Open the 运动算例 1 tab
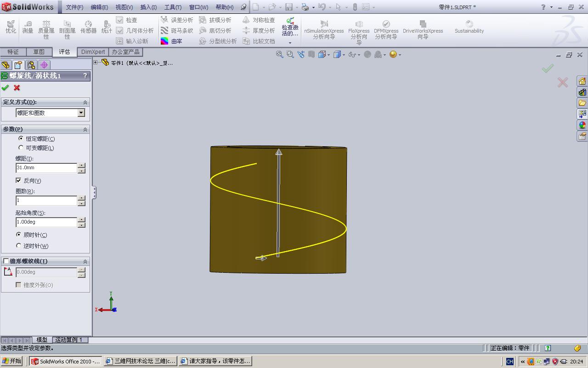The image size is (588, 368). (x=69, y=340)
